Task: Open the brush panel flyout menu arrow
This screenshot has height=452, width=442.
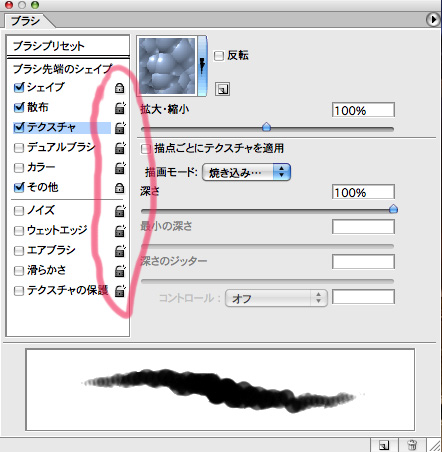Action: click(x=433, y=19)
